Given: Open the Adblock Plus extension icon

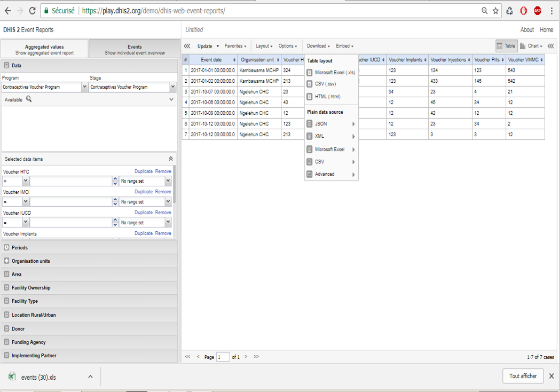Looking at the screenshot, I should pos(537,11).
